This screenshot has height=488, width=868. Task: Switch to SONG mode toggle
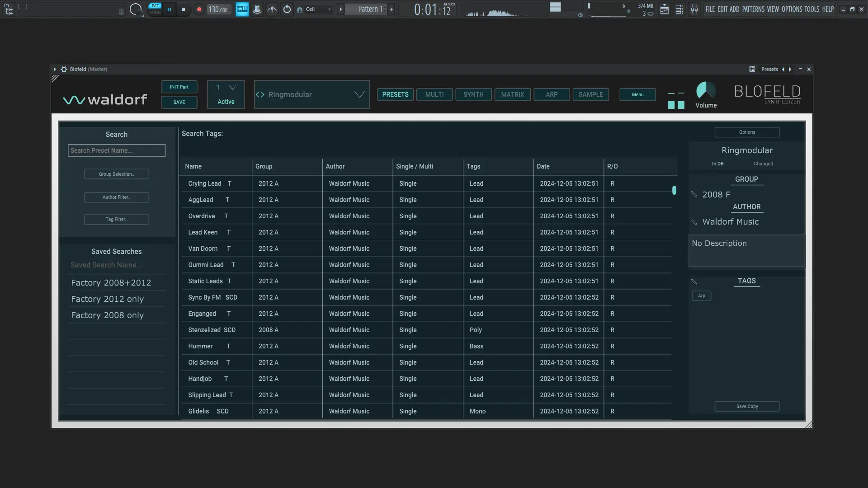pyautogui.click(x=155, y=12)
